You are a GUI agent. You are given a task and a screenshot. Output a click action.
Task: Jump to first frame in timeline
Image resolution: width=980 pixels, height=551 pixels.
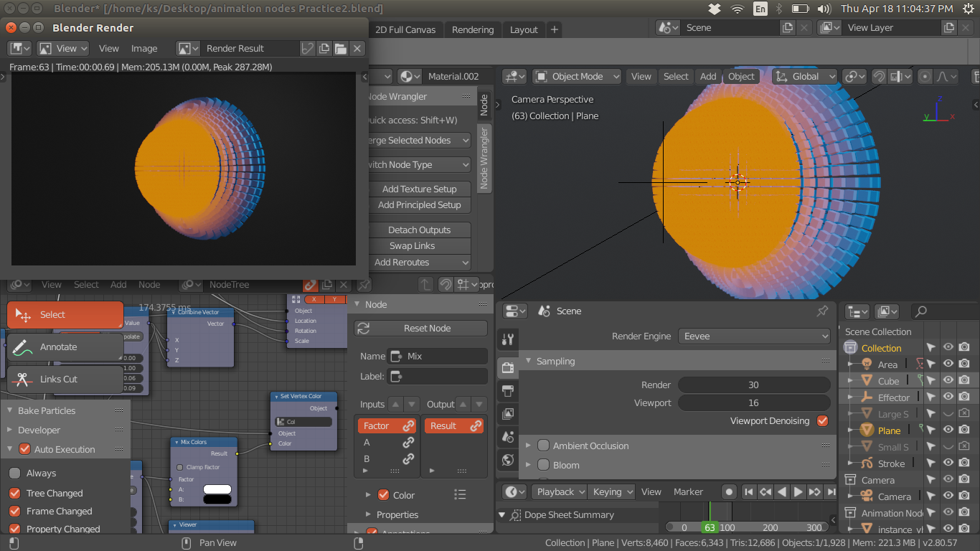[x=748, y=492]
